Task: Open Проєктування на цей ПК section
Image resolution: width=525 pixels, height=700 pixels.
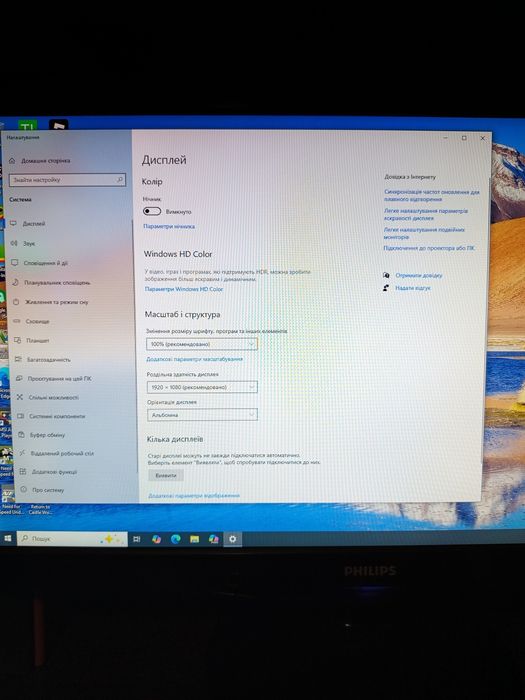Action: (x=53, y=379)
